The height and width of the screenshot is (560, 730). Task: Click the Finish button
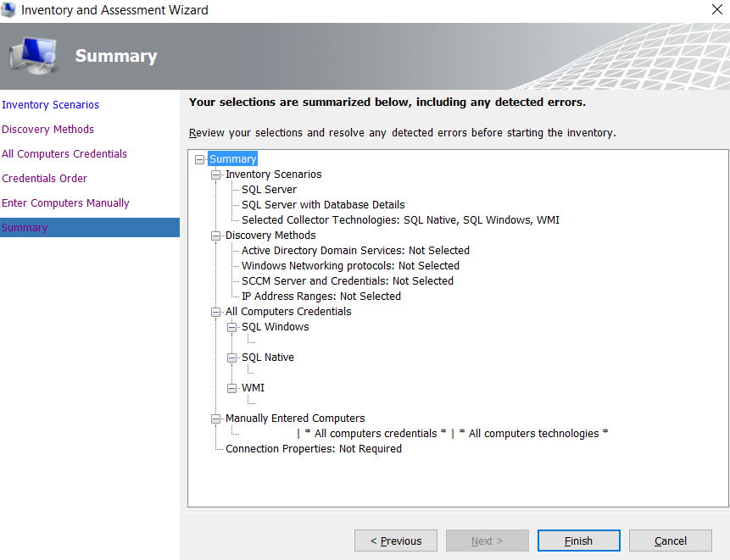tap(579, 541)
